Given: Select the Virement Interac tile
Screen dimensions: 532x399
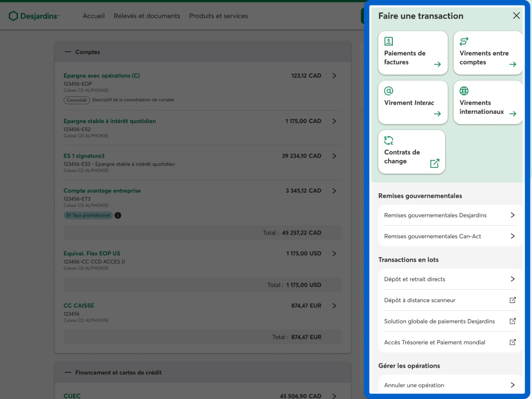Looking at the screenshot, I should (412, 103).
